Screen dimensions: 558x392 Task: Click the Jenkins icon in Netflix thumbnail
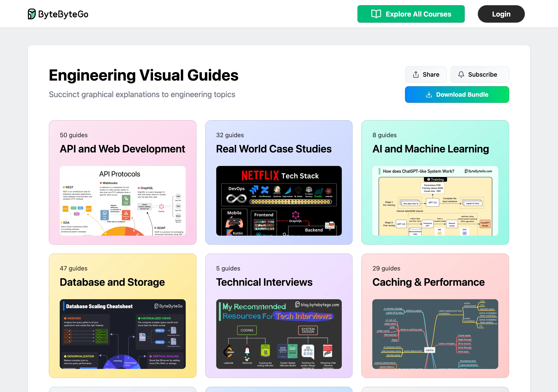(x=277, y=190)
